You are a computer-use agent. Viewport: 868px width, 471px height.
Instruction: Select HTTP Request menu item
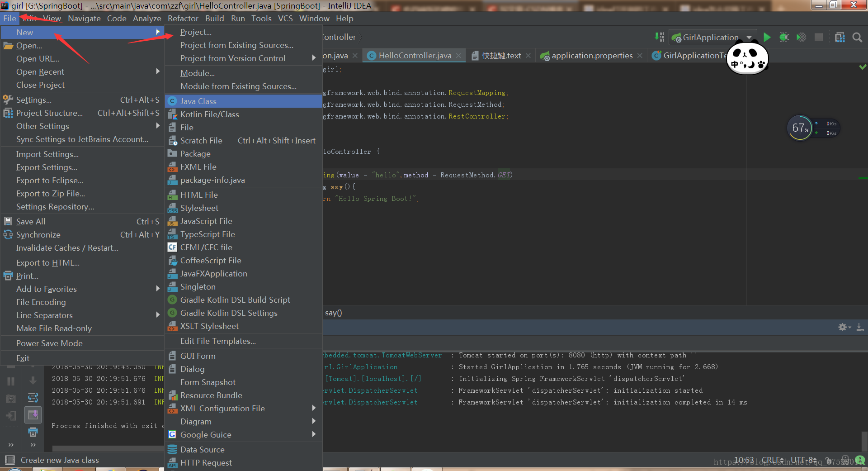tap(243, 463)
